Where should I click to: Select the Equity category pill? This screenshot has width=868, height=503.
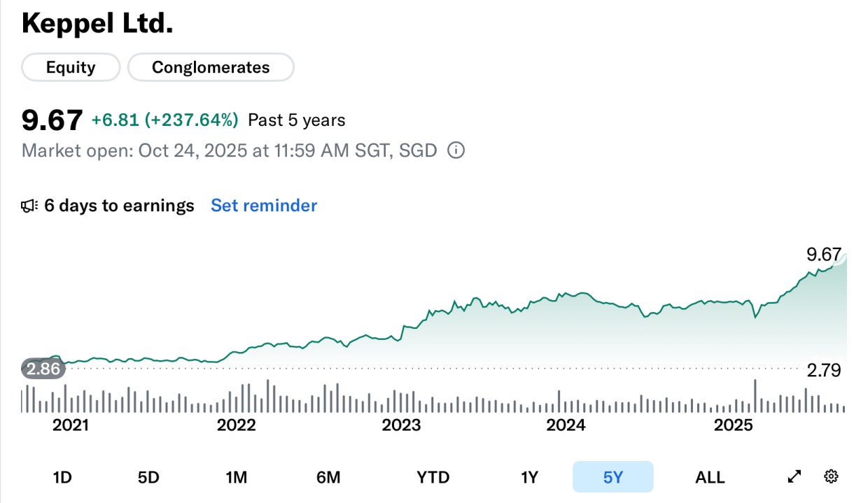[x=70, y=67]
